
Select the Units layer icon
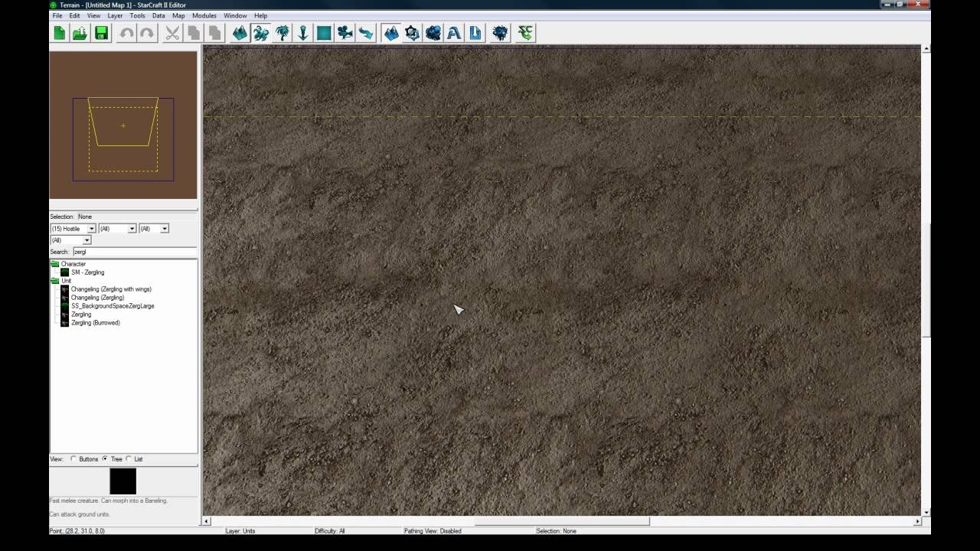click(261, 33)
